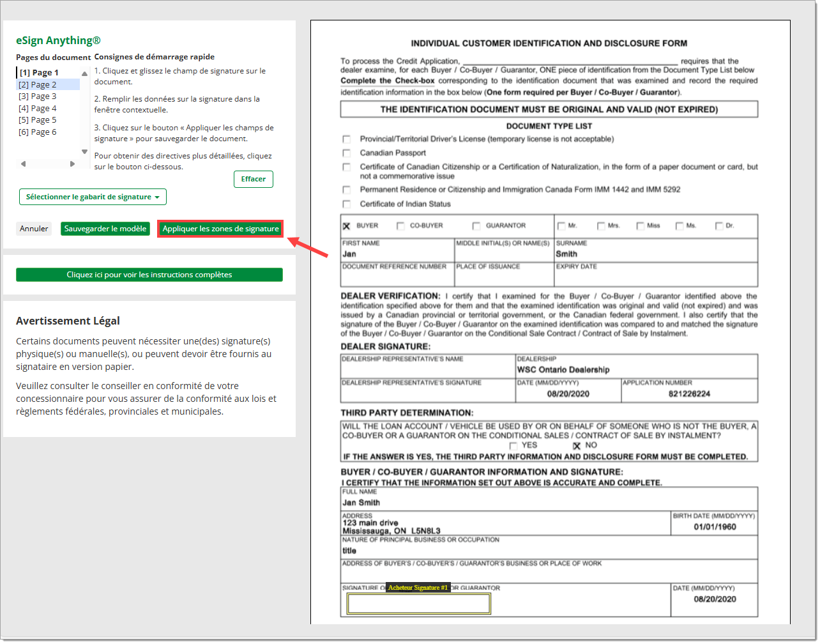Click the birth date 01/01/1960

point(715,527)
